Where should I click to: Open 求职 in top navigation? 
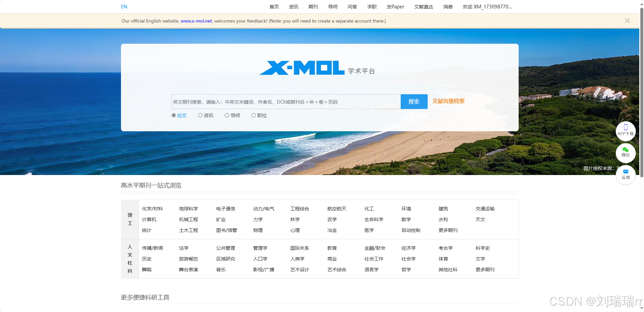[x=372, y=7]
